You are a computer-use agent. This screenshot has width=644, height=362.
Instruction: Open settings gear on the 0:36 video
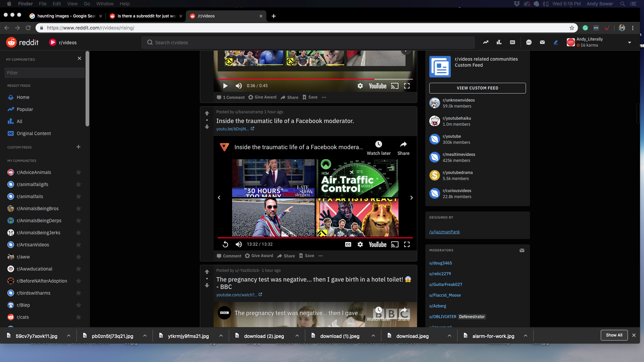pos(360,86)
